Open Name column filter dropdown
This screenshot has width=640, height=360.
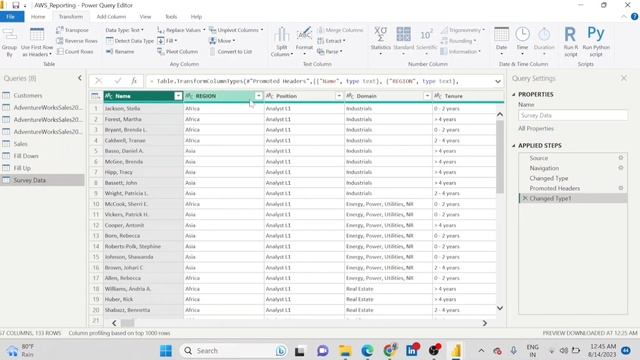tap(178, 96)
